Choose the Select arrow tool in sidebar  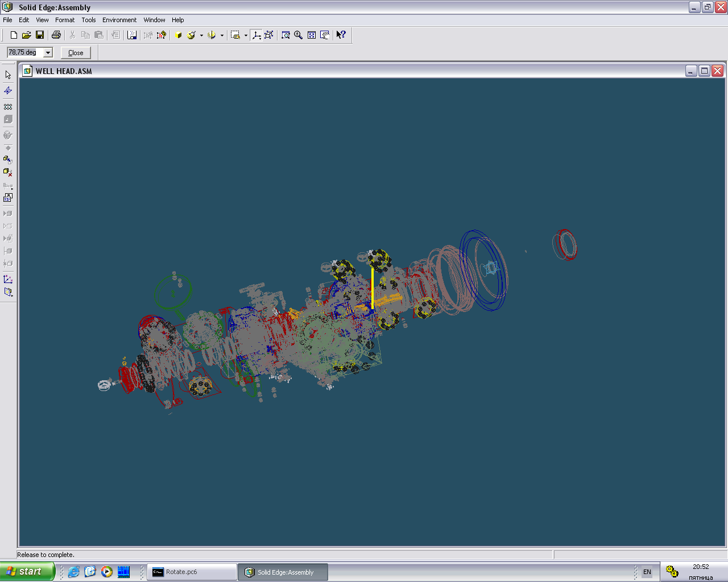tap(8, 75)
